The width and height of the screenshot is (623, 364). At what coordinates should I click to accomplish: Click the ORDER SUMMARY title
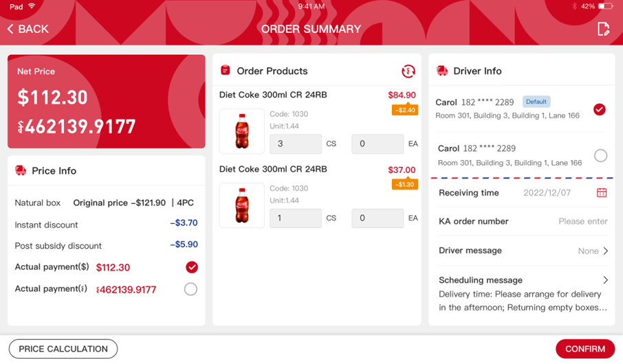pyautogui.click(x=311, y=29)
